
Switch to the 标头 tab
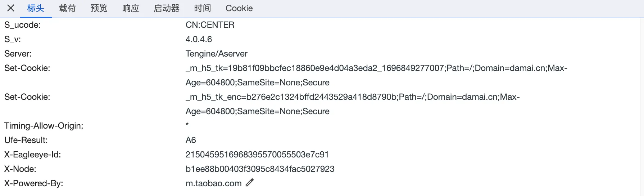pos(36,8)
